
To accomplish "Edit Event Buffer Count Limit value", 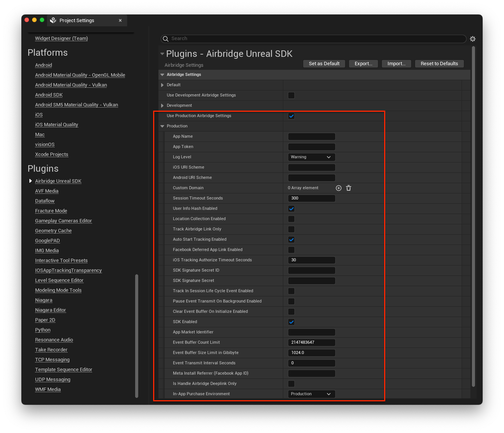I will click(x=312, y=343).
